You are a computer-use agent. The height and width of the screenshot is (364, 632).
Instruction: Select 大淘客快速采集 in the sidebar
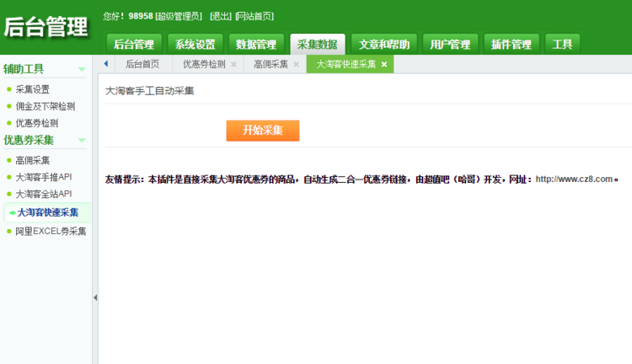[x=47, y=212]
